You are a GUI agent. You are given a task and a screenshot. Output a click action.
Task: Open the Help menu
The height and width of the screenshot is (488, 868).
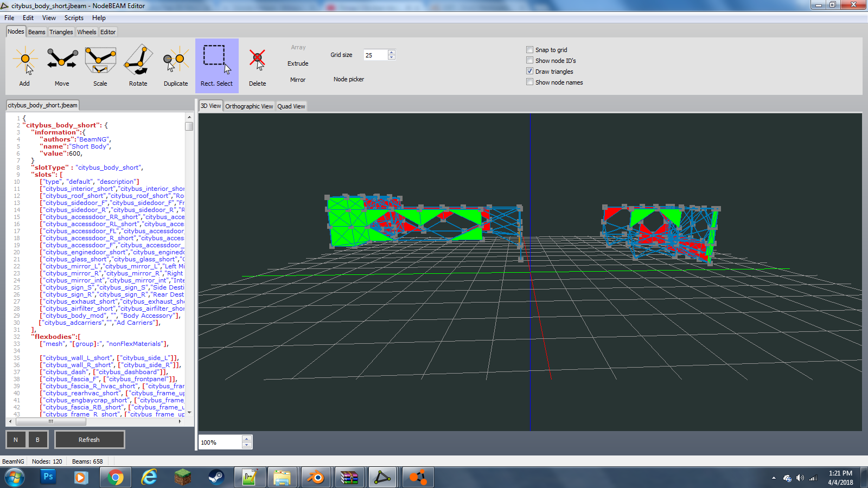tap(99, 18)
